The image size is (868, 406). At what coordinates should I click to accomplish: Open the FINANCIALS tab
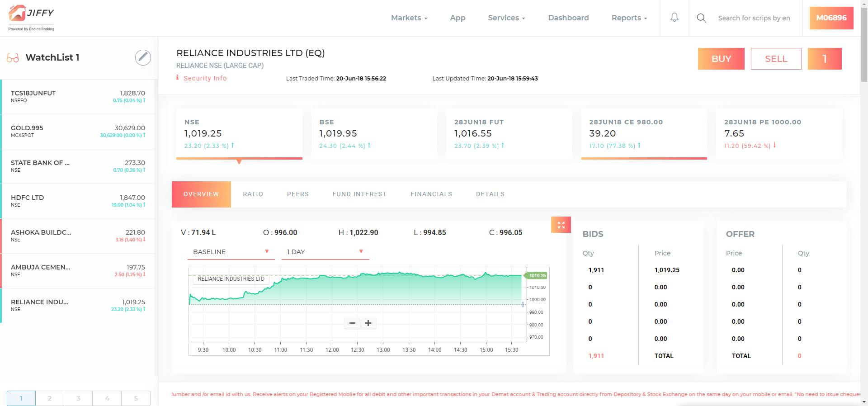[431, 194]
